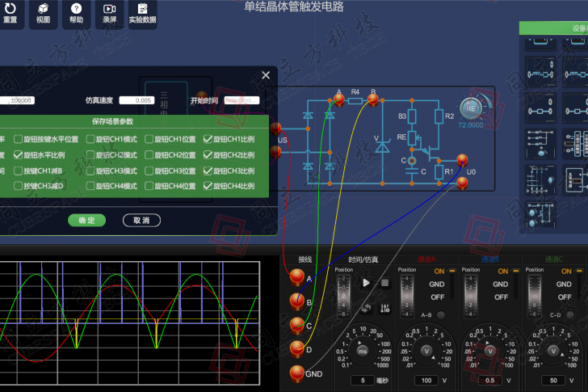Click the 仿真速度 input field
The width and height of the screenshot is (588, 392).
[136, 100]
